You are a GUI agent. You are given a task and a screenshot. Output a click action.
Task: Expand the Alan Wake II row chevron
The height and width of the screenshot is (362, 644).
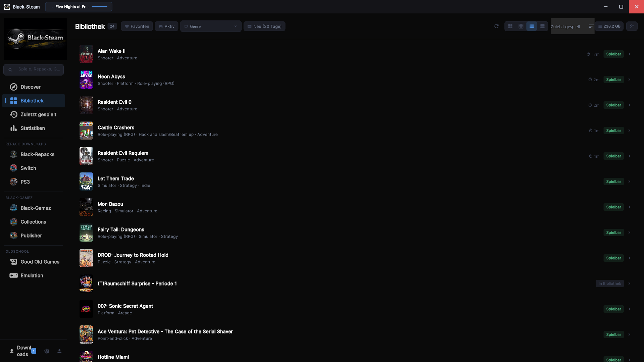point(630,54)
